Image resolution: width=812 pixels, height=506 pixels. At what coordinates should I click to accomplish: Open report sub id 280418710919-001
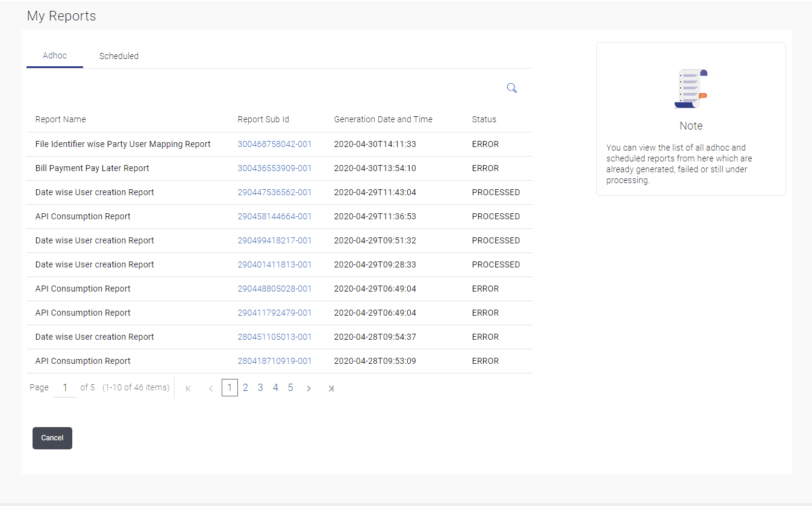pos(275,361)
